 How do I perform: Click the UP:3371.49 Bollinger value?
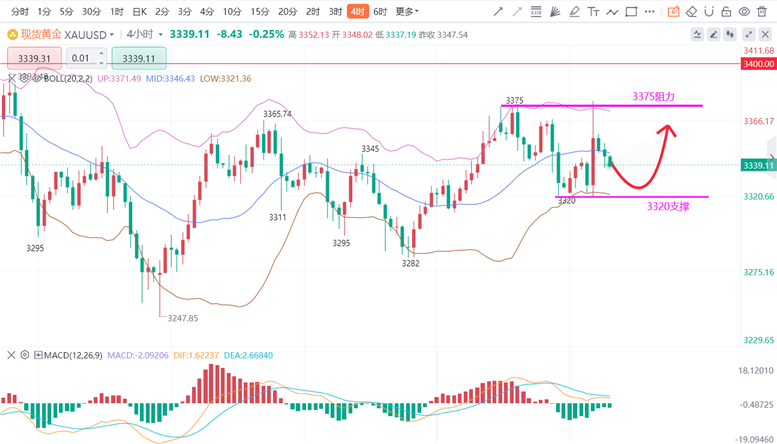pos(119,78)
